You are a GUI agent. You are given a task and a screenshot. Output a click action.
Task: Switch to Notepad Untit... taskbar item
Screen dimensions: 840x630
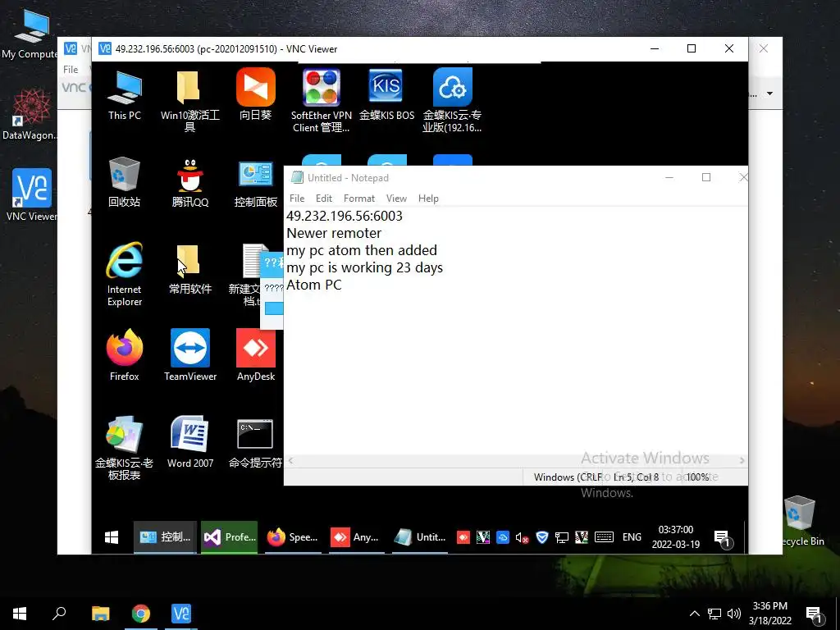420,537
